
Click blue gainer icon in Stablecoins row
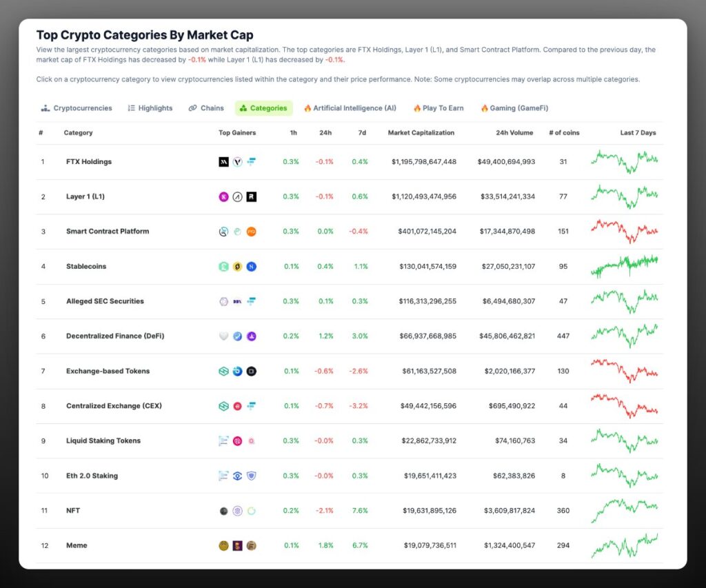click(x=252, y=267)
